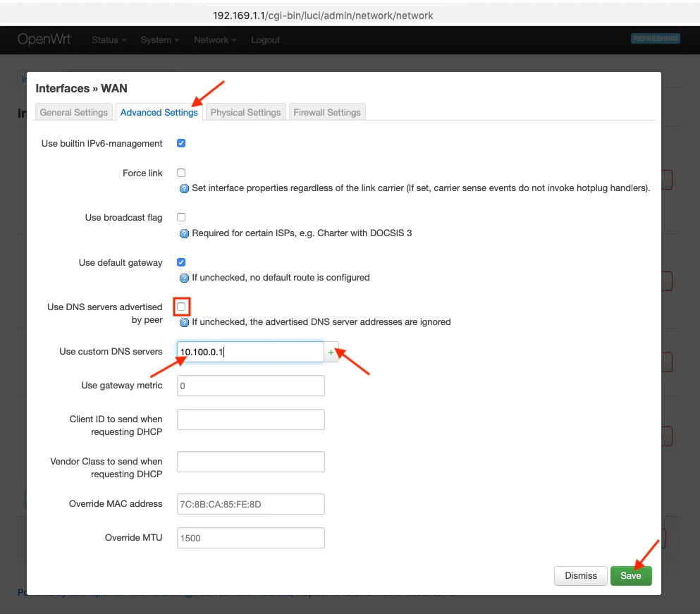Open the Status dropdown menu

(109, 40)
